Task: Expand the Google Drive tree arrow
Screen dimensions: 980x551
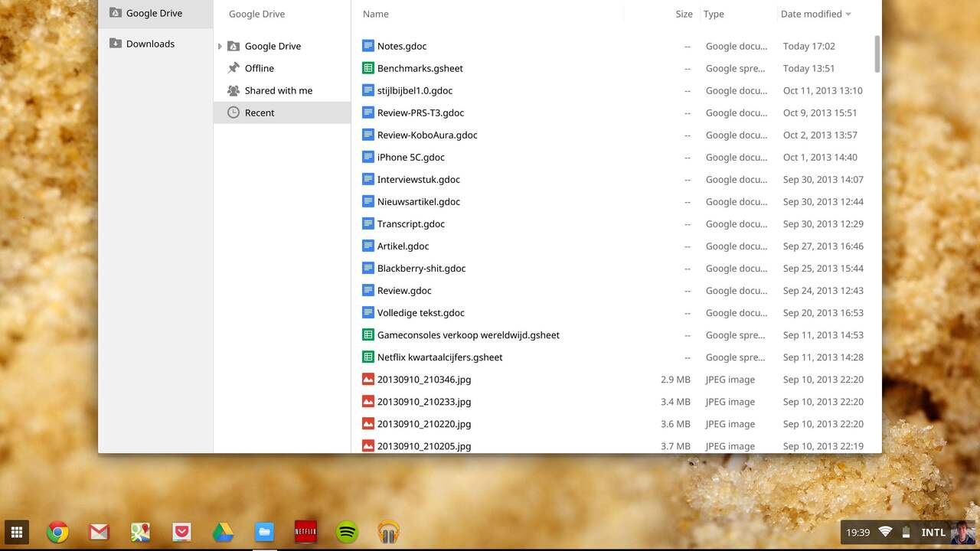Action: [x=220, y=46]
